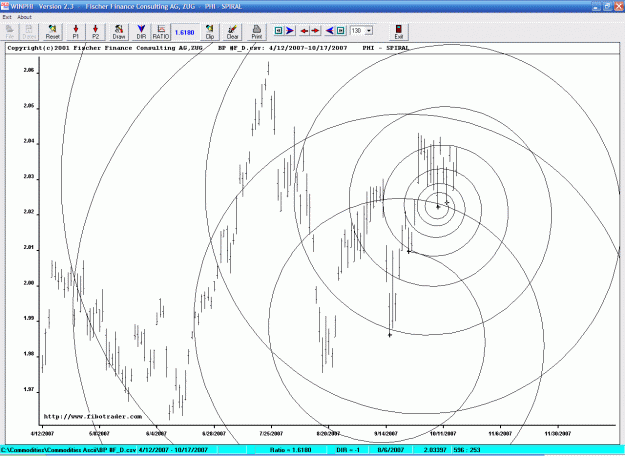
Task: Click the Reset toolbar button
Action: pos(52,32)
